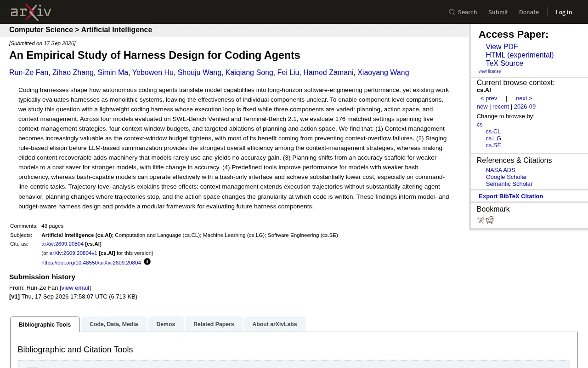
Task: Open author Zihao Zhang's page
Action: point(73,73)
